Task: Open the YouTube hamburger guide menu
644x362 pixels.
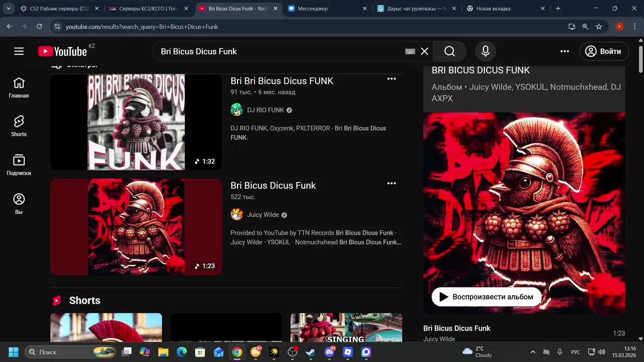Action: point(19,51)
